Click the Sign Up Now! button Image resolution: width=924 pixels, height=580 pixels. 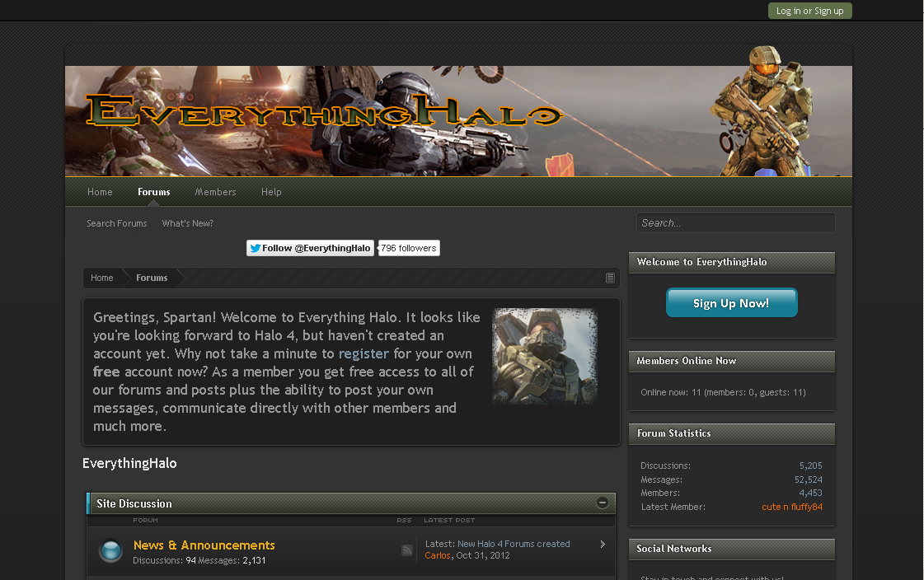pyautogui.click(x=731, y=302)
